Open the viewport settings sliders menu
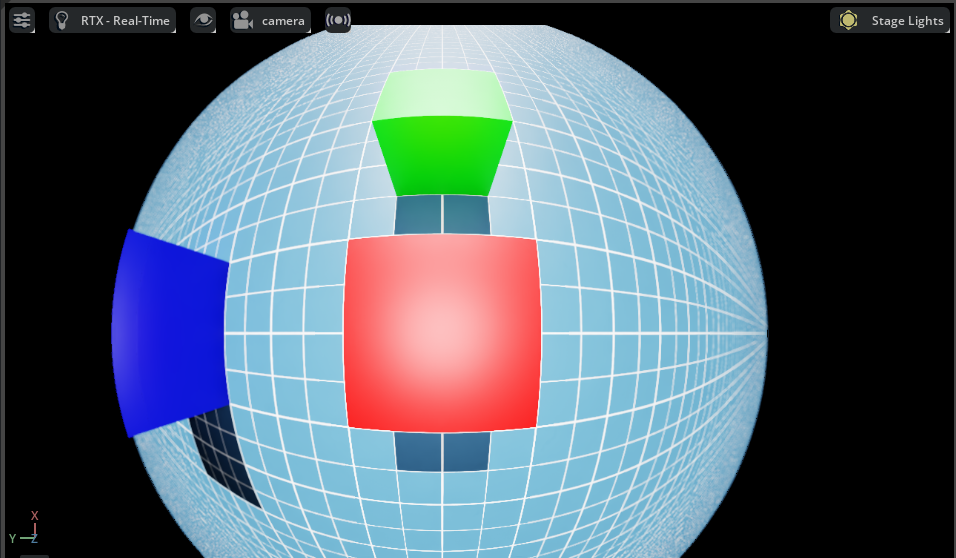The image size is (956, 558). pos(22,20)
